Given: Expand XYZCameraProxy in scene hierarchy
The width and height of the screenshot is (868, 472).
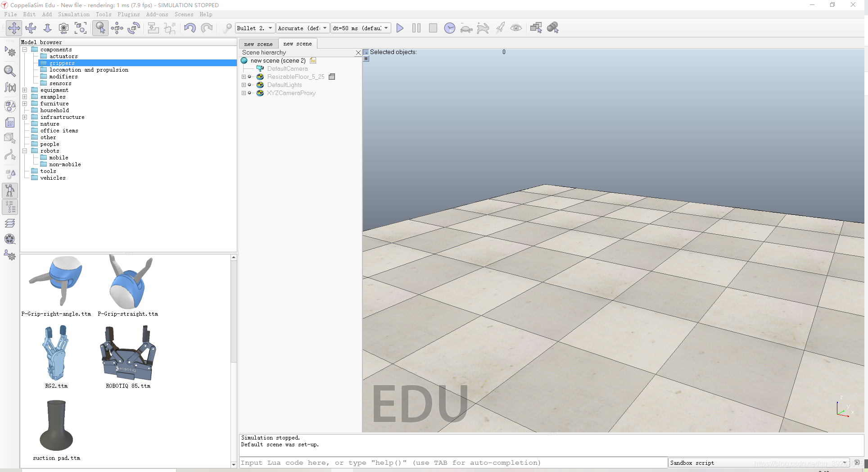Looking at the screenshot, I should coord(244,93).
